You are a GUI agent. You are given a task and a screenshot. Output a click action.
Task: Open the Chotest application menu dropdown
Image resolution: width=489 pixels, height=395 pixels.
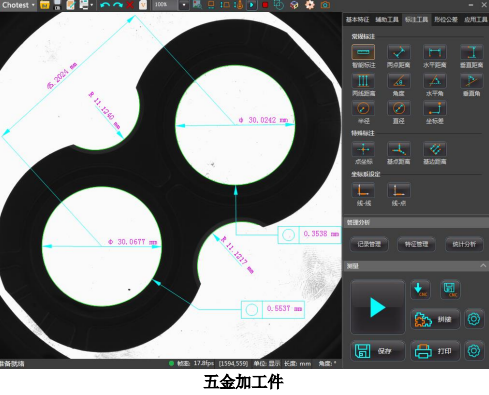tap(18, 5)
